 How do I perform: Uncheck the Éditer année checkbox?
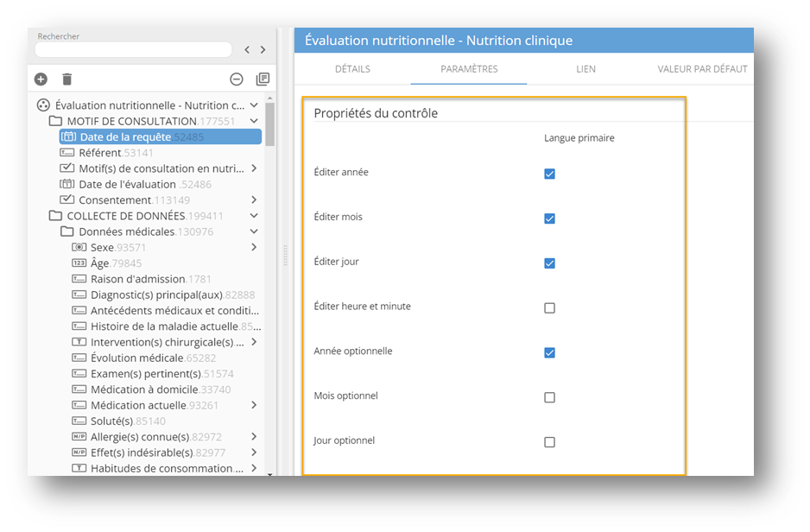(549, 174)
